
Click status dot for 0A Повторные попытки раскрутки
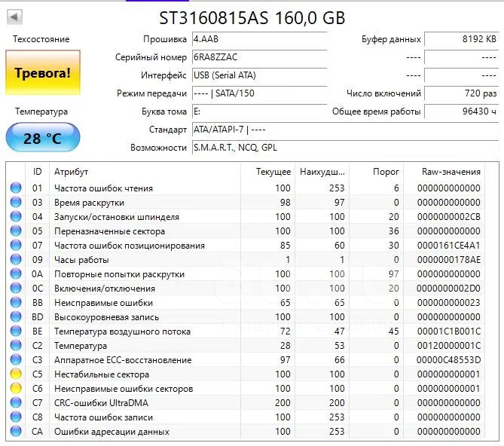coord(16,273)
